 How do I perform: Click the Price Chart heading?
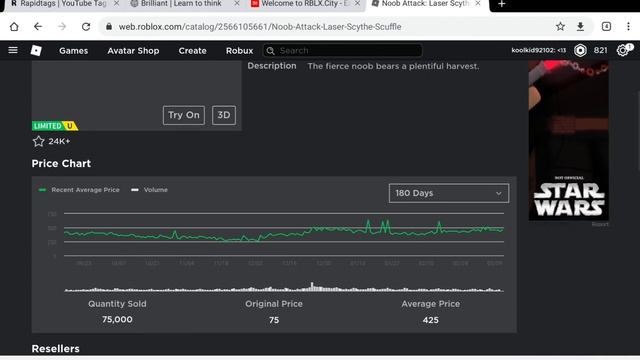[x=61, y=163]
